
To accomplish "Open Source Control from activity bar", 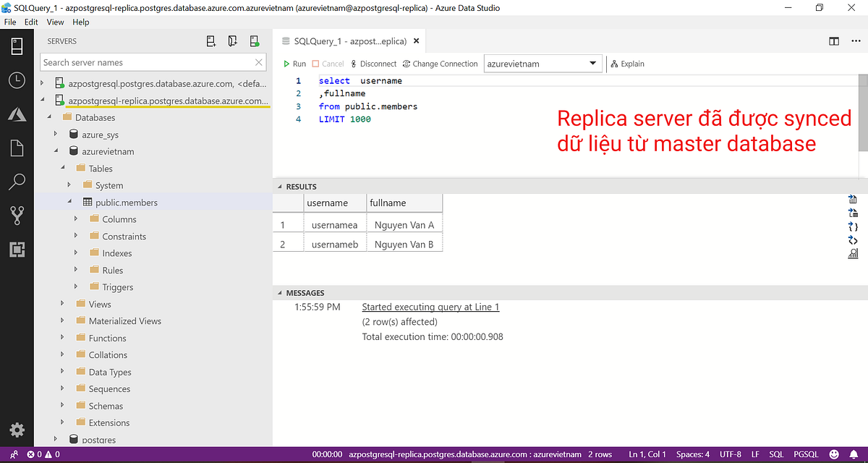I will pos(17,215).
